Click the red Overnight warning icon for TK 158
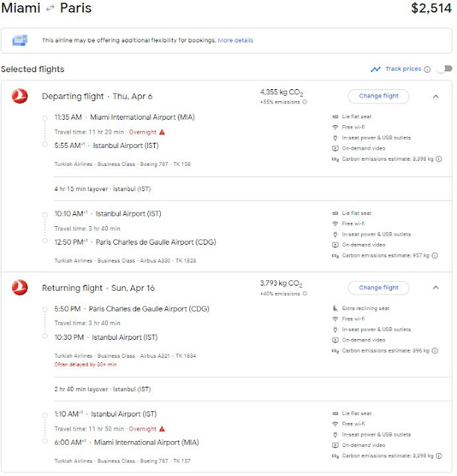The image size is (457, 476). point(162,132)
